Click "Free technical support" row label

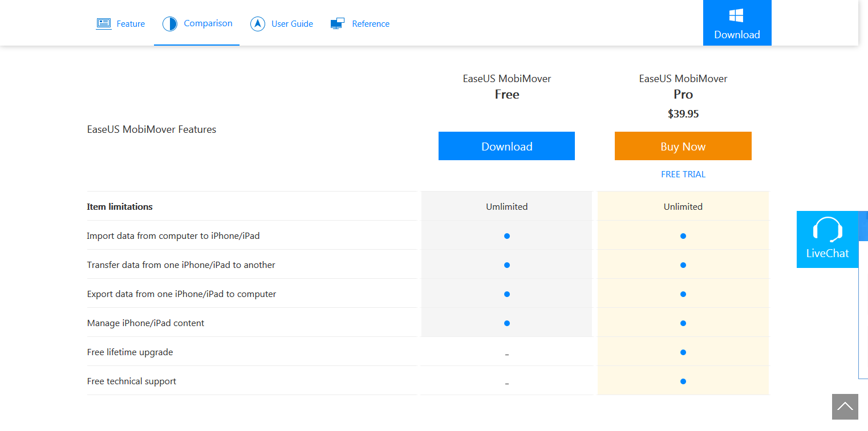(132, 381)
